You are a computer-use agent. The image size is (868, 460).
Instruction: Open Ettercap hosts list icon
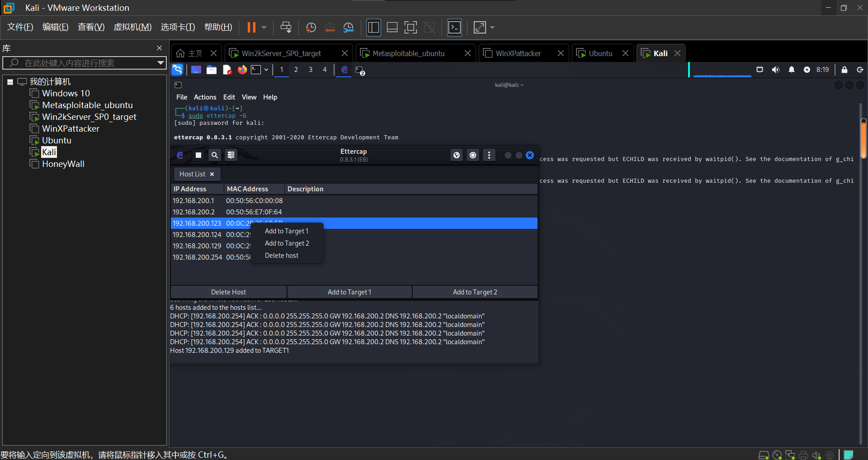click(231, 155)
